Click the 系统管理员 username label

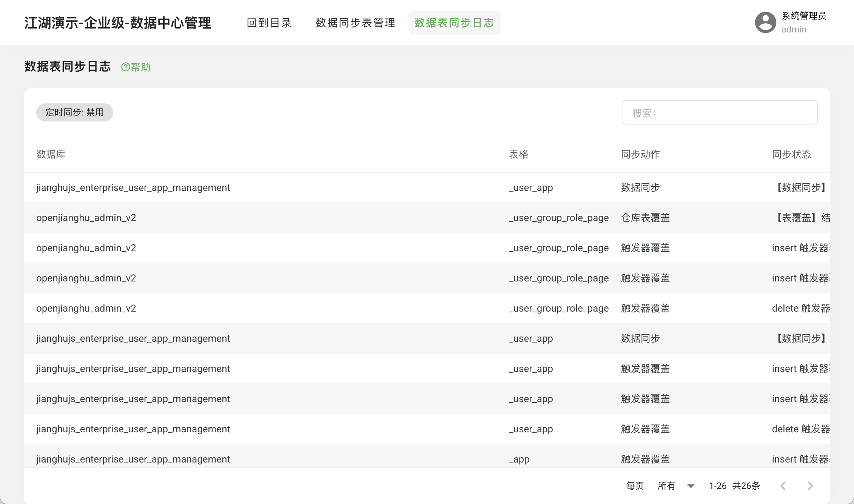803,16
